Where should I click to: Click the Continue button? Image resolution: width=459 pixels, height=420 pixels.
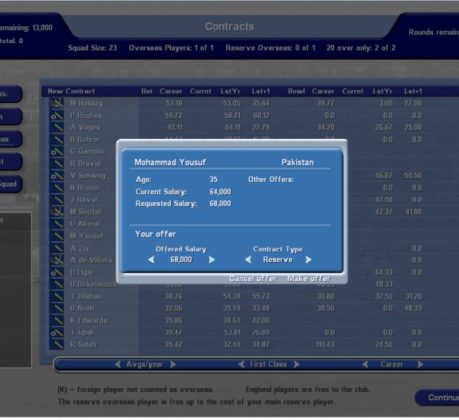tap(438, 397)
